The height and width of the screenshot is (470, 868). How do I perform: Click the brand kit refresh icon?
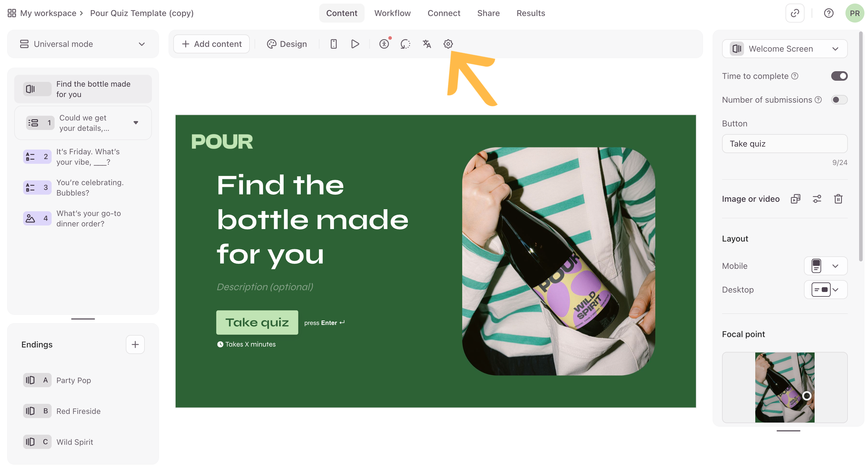[405, 44]
